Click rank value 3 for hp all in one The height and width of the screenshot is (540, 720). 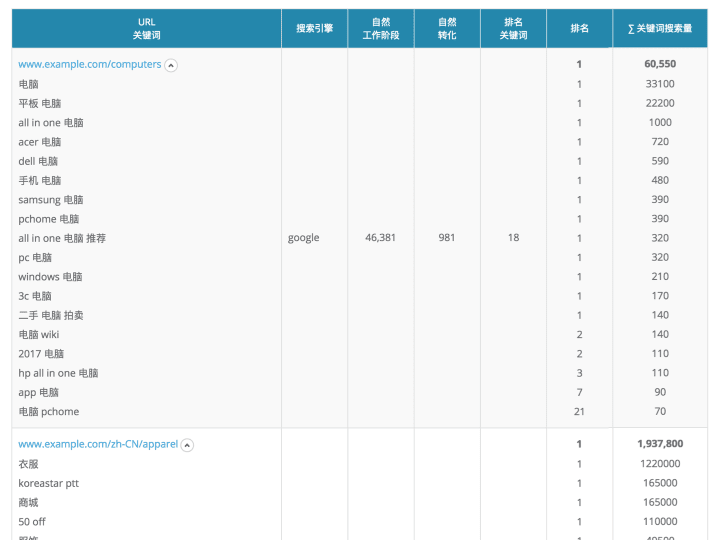coord(579,373)
